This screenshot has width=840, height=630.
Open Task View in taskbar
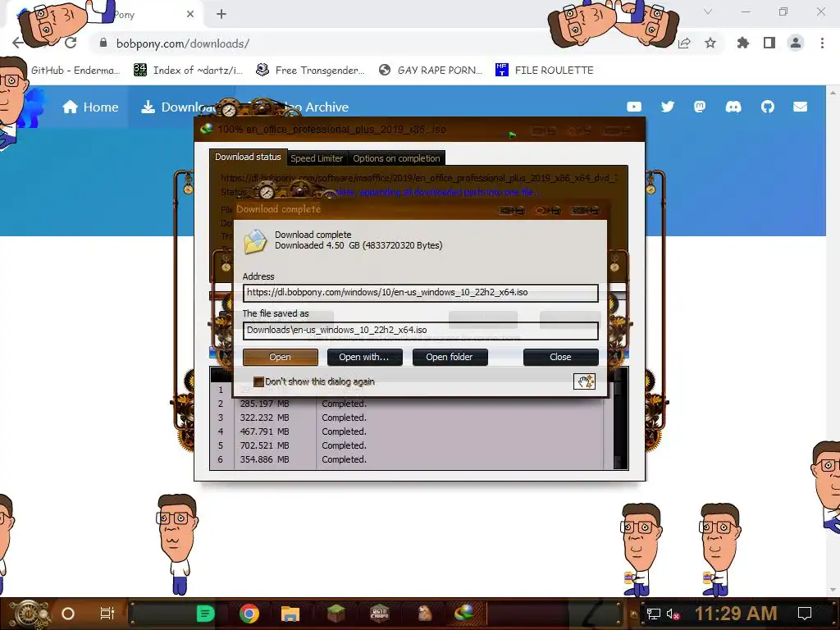click(x=107, y=614)
